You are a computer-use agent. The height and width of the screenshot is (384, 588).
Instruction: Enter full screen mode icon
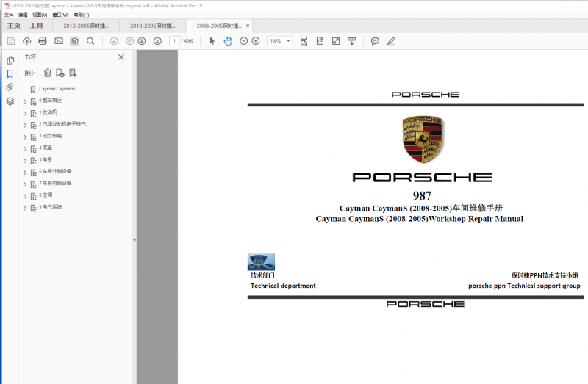[336, 41]
